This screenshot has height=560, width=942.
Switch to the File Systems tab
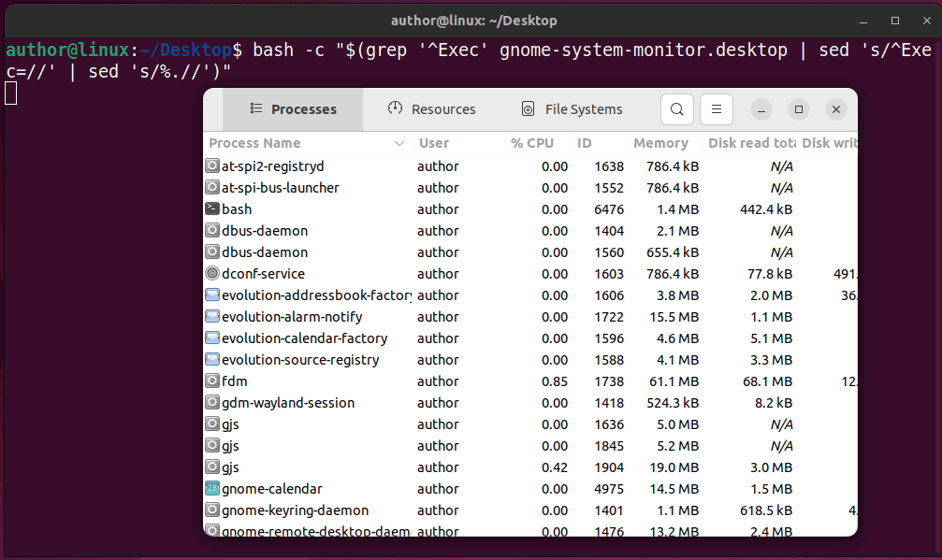coord(572,109)
